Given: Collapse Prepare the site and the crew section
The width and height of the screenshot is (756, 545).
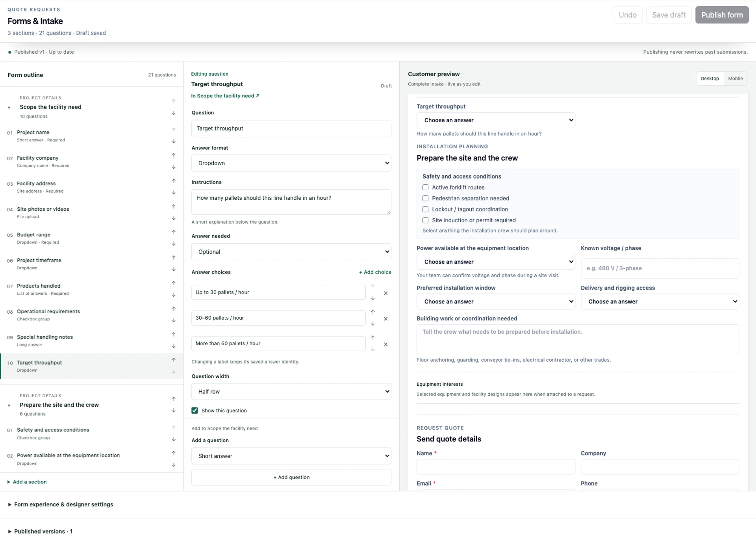Looking at the screenshot, I should [x=9, y=405].
